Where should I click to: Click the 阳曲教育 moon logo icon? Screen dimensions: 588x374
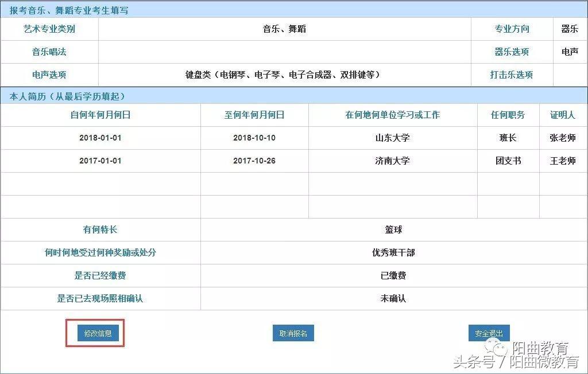[494, 349]
